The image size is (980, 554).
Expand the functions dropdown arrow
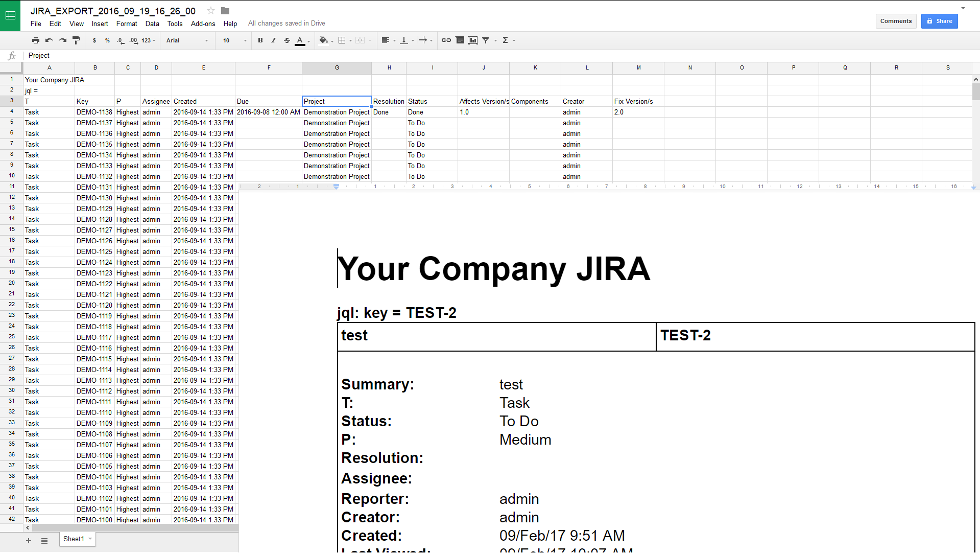[514, 41]
